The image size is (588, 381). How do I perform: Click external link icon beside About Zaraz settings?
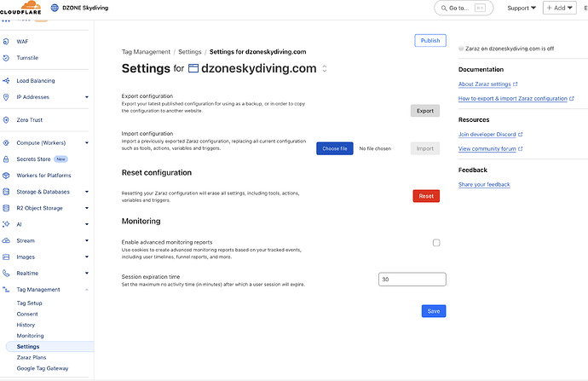(516, 84)
